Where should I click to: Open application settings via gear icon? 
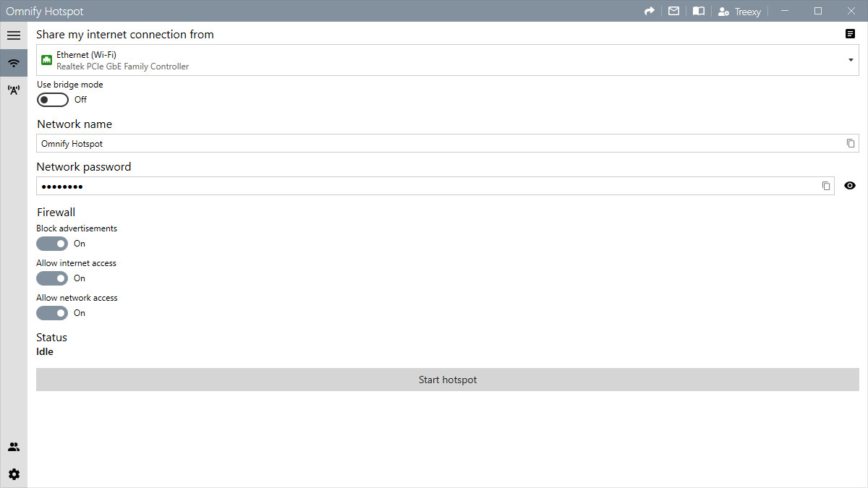tap(14, 474)
